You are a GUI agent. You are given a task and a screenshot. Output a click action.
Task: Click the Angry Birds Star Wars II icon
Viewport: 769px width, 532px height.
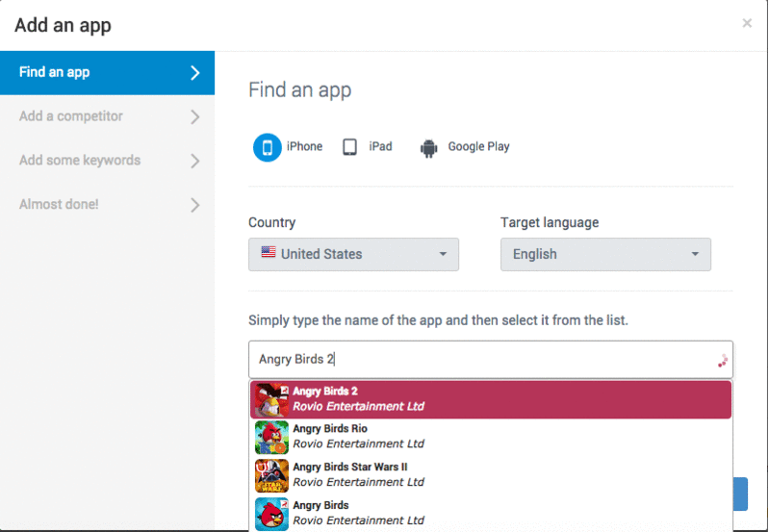coord(271,475)
